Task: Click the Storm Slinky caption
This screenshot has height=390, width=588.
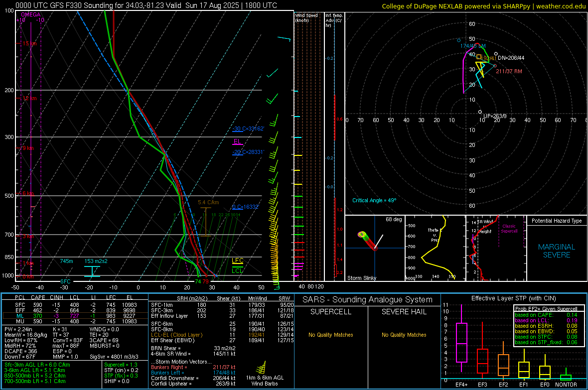Action: click(x=361, y=278)
